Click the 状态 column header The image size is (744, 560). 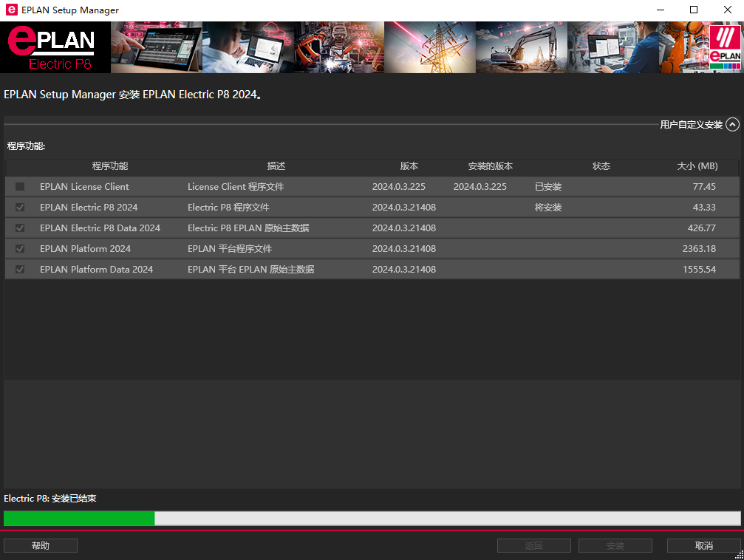pos(601,166)
